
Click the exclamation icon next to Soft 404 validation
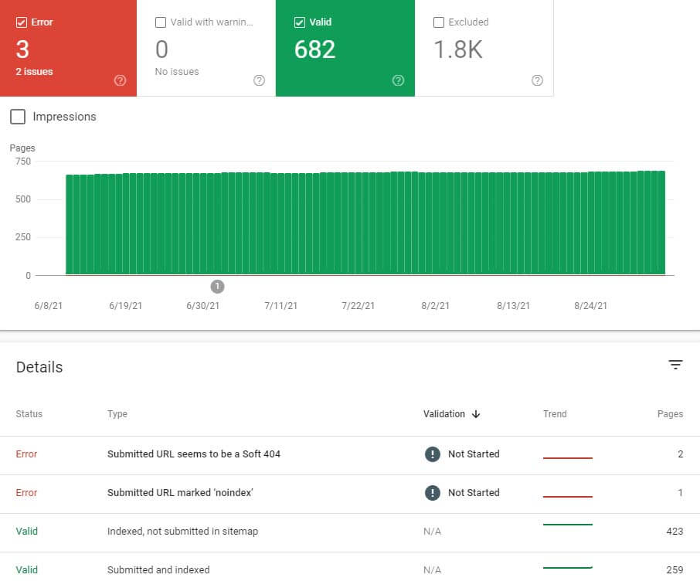[433, 454]
